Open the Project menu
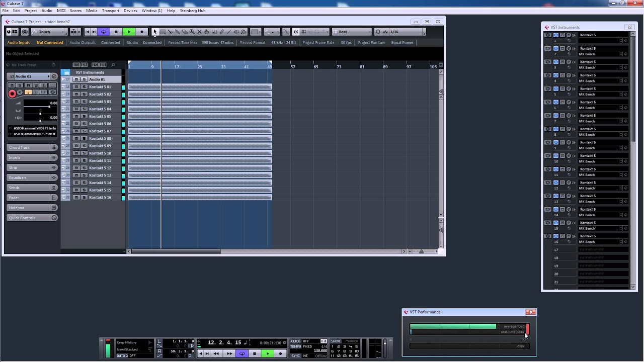 coord(30,11)
